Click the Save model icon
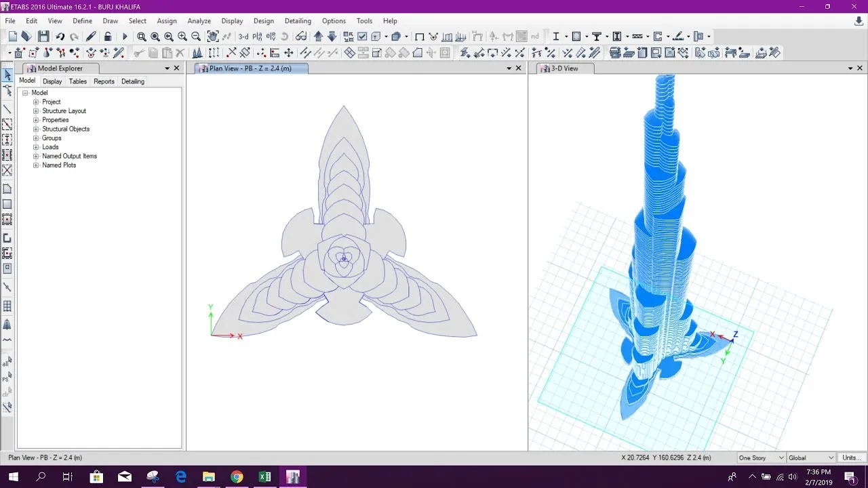 pyautogui.click(x=43, y=37)
